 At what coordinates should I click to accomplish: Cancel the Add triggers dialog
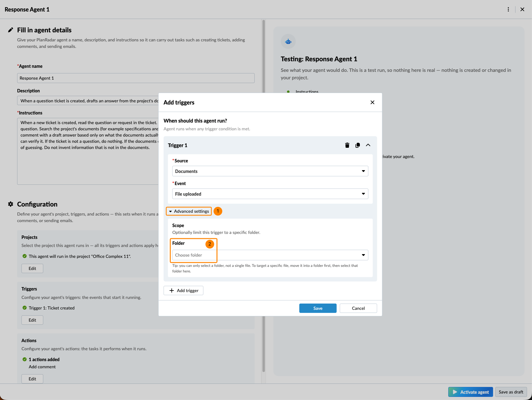[358, 308]
